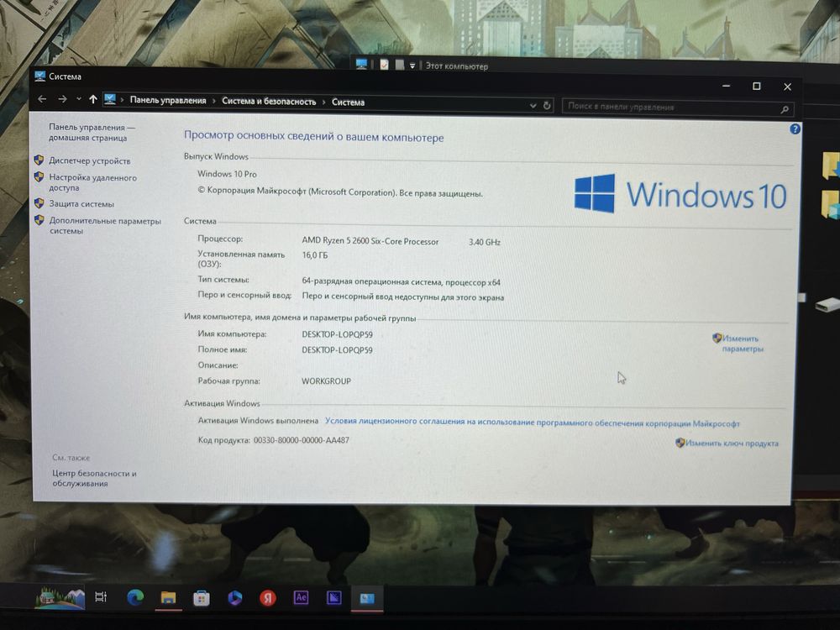Viewport: 840px width, 630px height.
Task: Expand address bar history dropdown
Action: 533,106
